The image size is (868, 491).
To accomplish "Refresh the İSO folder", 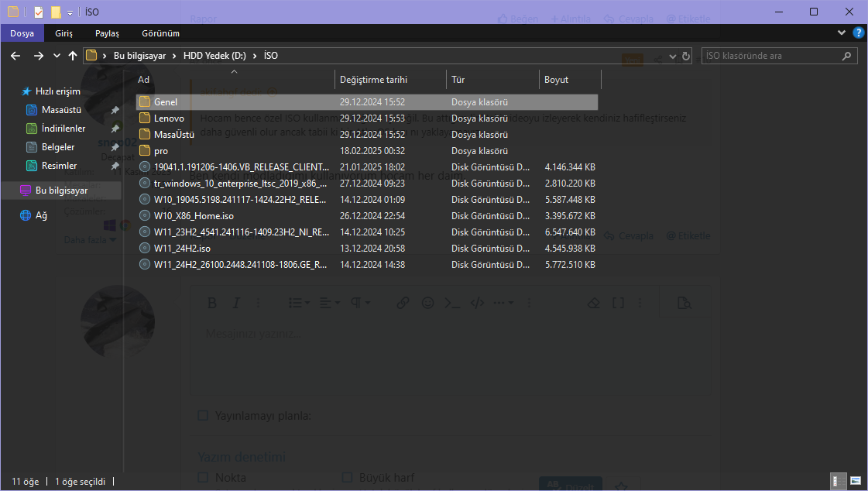I will (686, 56).
